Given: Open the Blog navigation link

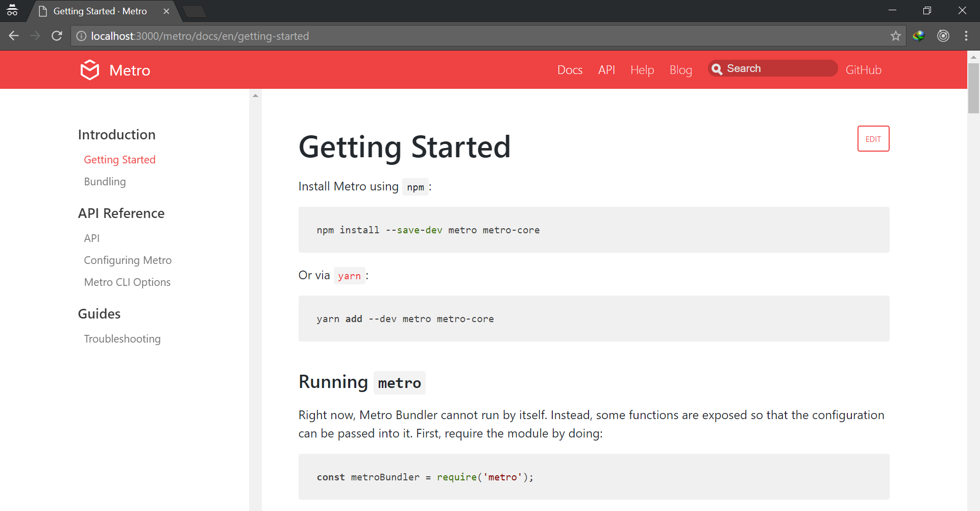Looking at the screenshot, I should click(x=681, y=70).
